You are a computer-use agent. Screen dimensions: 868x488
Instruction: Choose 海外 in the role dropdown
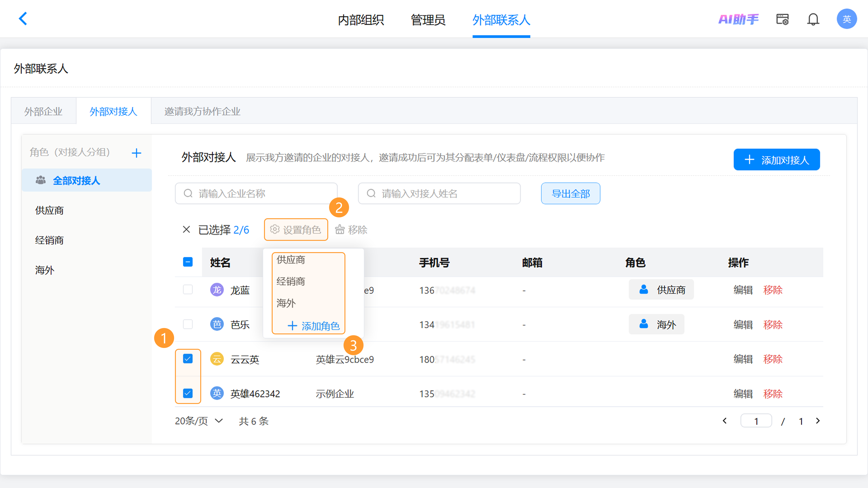[286, 303]
